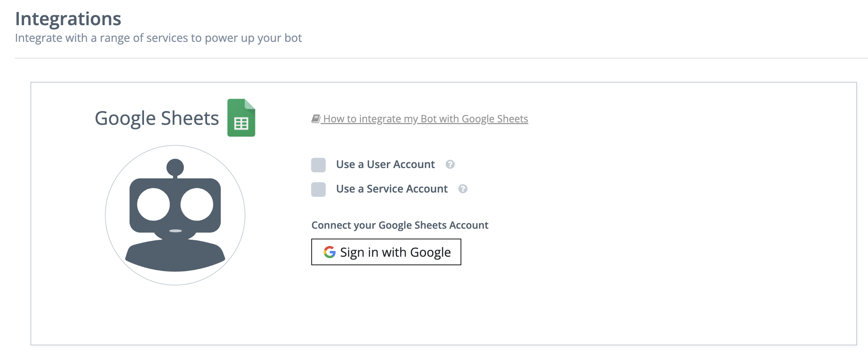The image size is (868, 356).
Task: Click the Google G logo in the button
Action: (329, 252)
